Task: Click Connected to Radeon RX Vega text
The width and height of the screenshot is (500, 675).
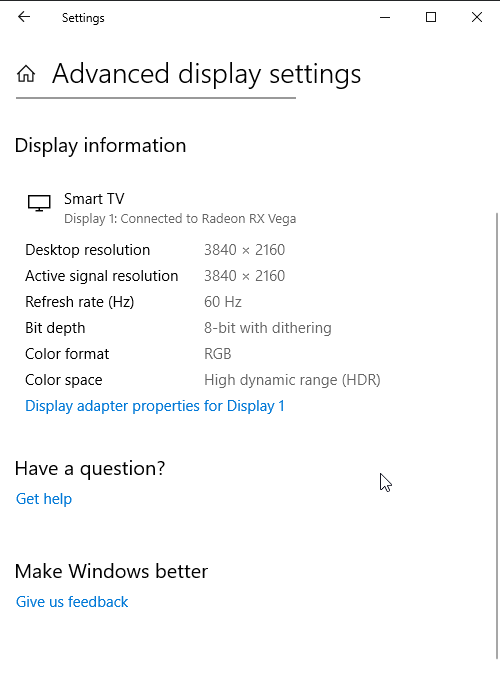Action: click(x=208, y=219)
